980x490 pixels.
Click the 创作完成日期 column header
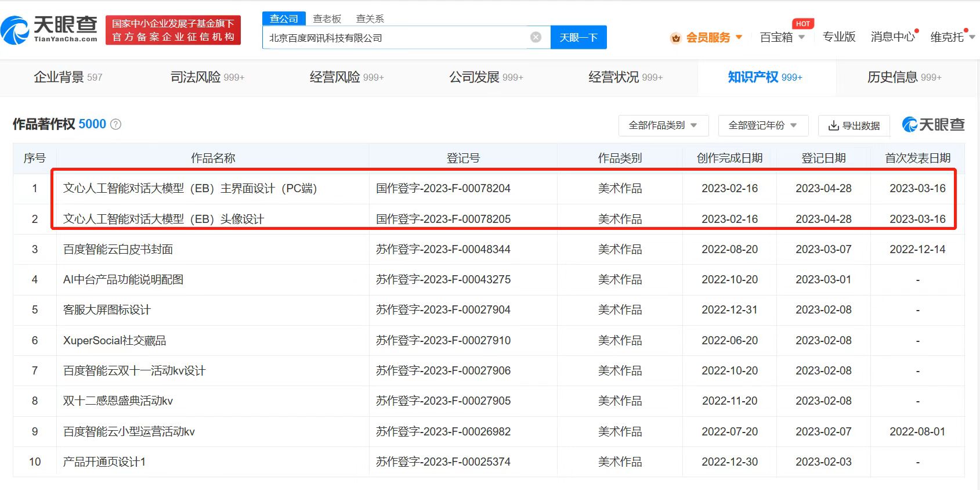[729, 158]
